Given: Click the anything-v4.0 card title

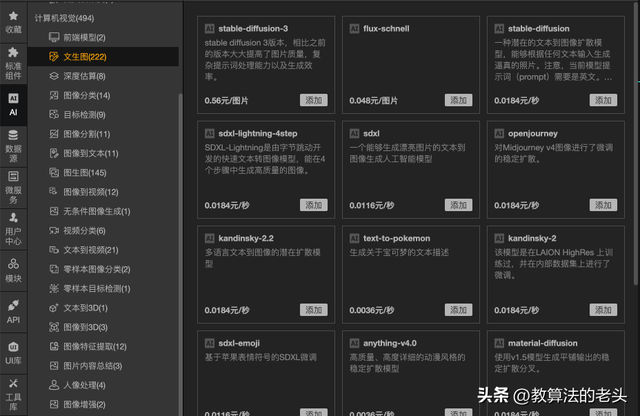Looking at the screenshot, I should pos(390,343).
